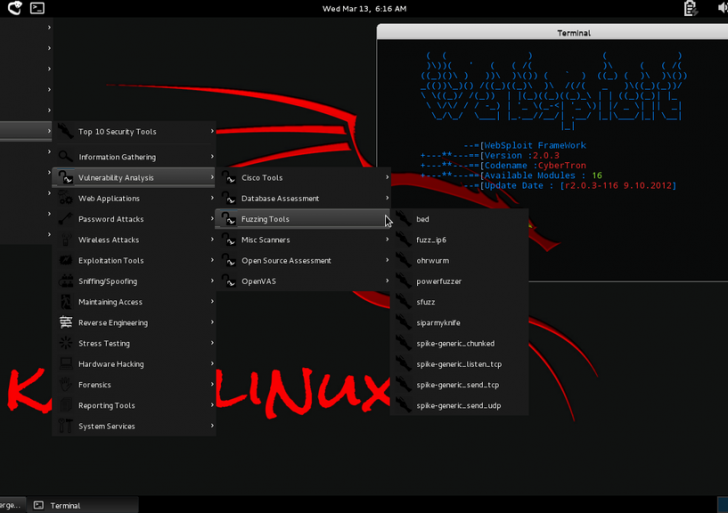Viewport: 728px width, 513px height.
Task: Launch terminal from the top panel icon
Action: (37, 8)
